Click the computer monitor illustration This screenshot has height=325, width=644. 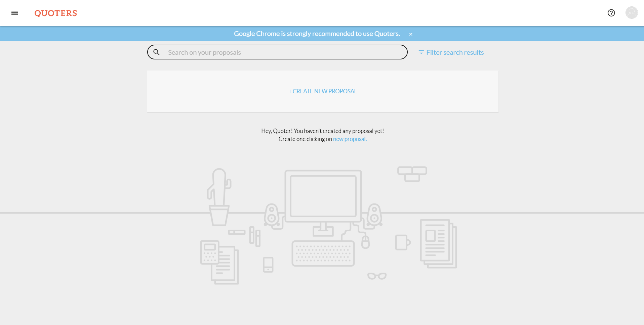(323, 196)
